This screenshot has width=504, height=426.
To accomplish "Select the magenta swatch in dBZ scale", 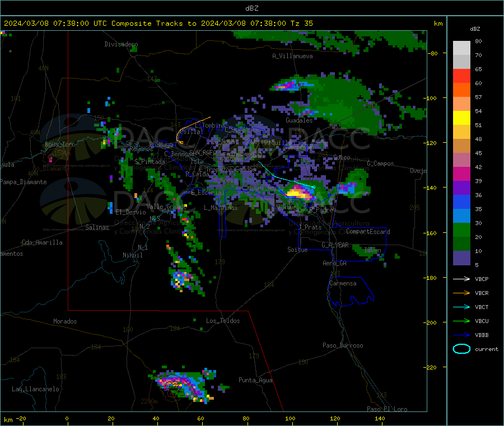I will [x=461, y=174].
